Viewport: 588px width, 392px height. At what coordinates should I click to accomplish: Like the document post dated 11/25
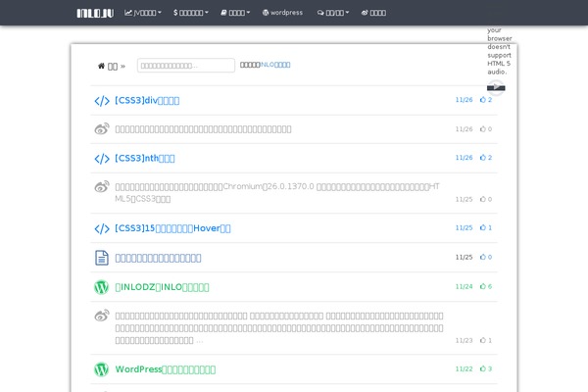click(x=486, y=257)
